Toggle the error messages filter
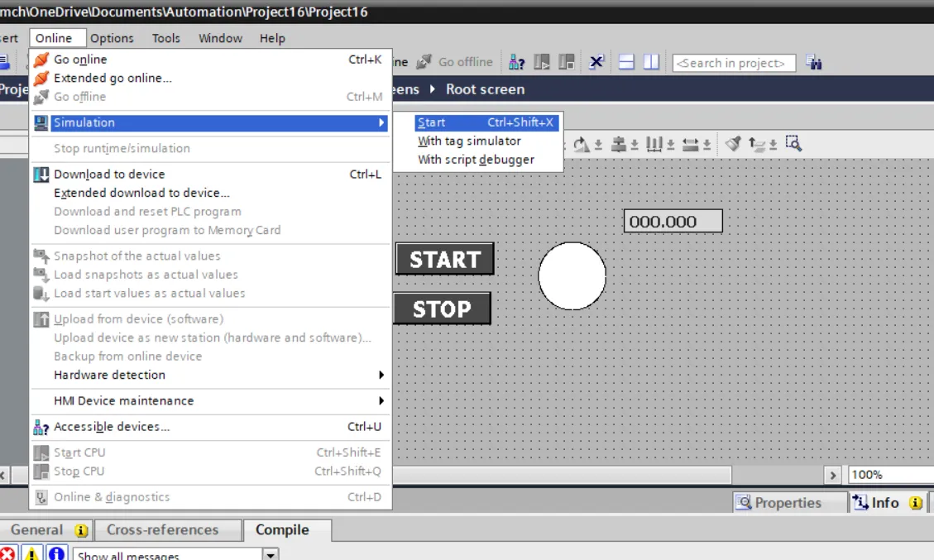934x560 pixels. pyautogui.click(x=7, y=553)
